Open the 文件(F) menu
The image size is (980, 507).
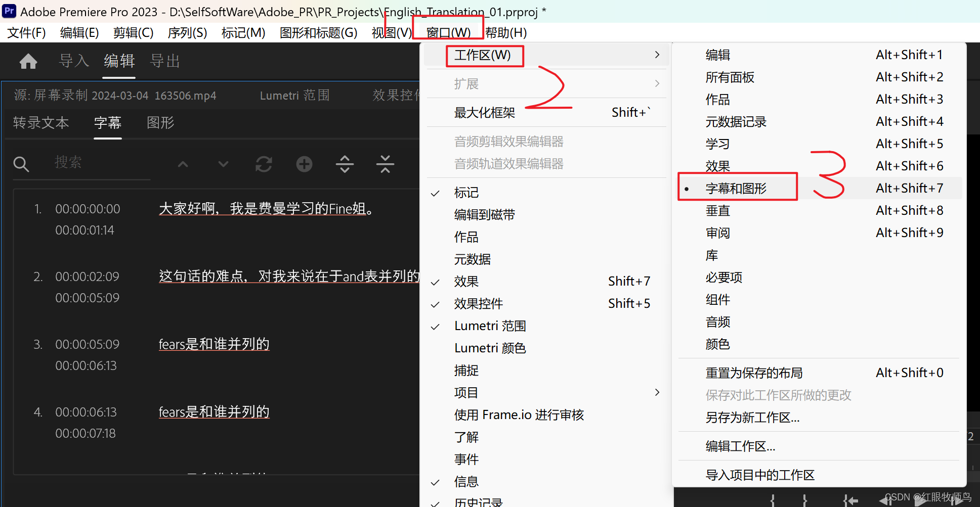pos(26,33)
